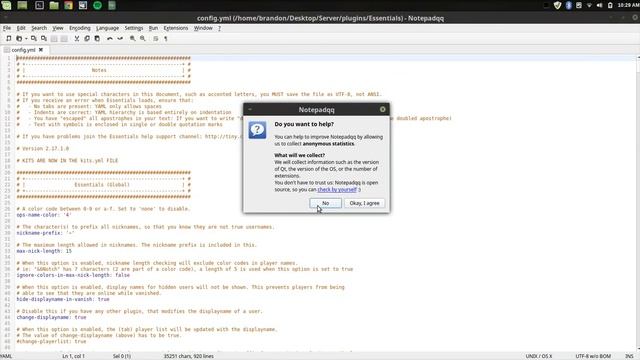Click the 10:29 AM panel clock

point(628,5)
